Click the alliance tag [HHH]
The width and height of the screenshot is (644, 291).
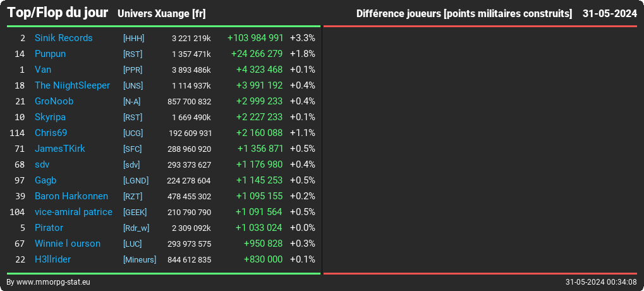pyautogui.click(x=133, y=38)
